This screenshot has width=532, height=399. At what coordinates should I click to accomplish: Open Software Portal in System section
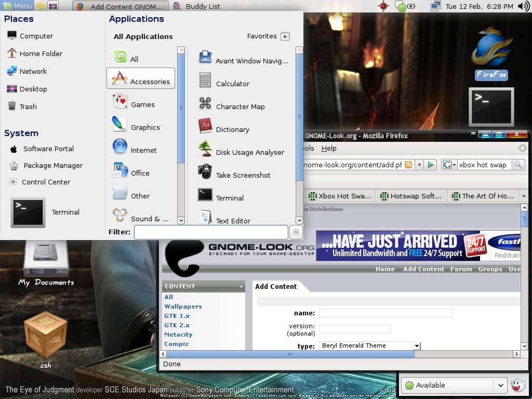click(x=42, y=149)
